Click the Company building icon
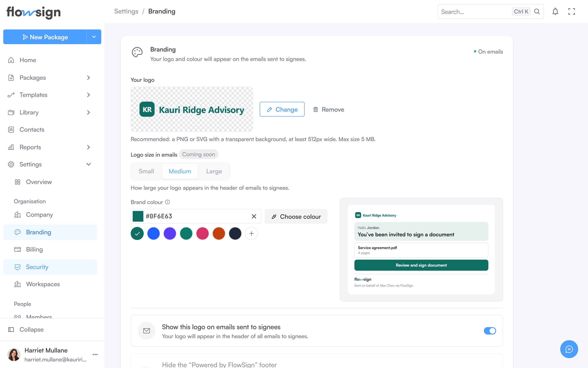The image size is (588, 368). pos(18,214)
